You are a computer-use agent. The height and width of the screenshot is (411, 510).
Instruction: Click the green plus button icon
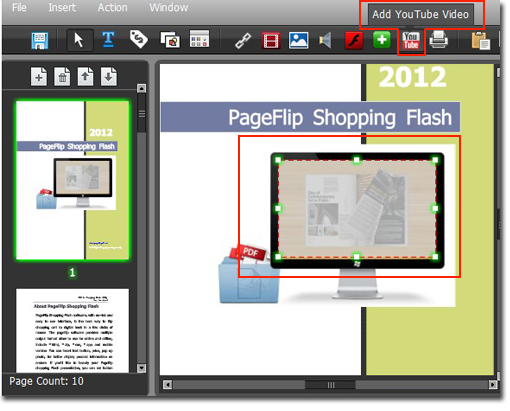[x=382, y=40]
